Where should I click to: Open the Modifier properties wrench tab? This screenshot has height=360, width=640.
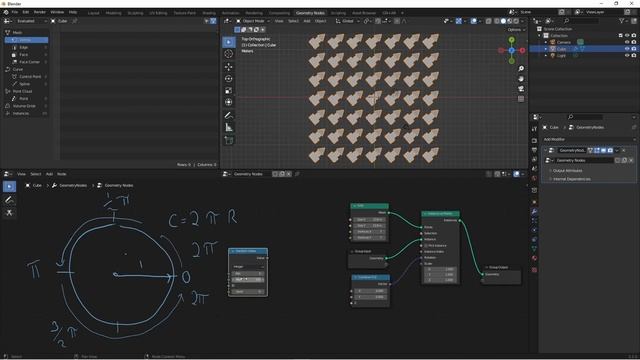534,211
